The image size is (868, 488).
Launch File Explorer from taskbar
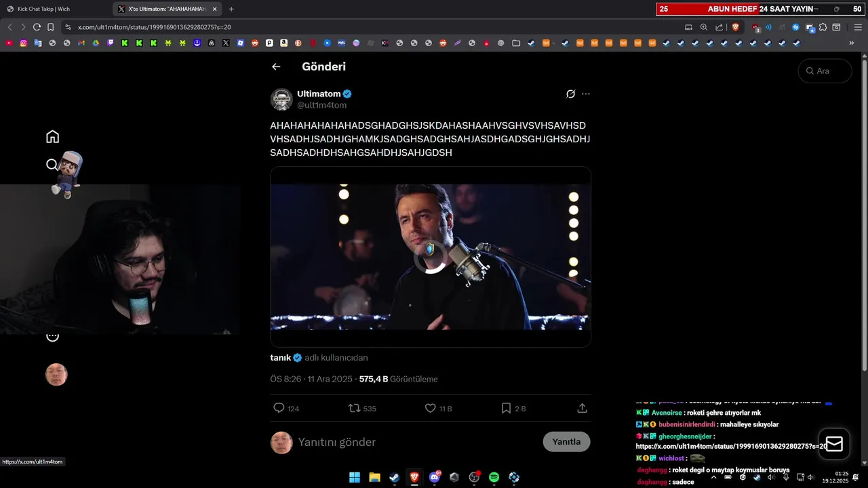tap(374, 477)
